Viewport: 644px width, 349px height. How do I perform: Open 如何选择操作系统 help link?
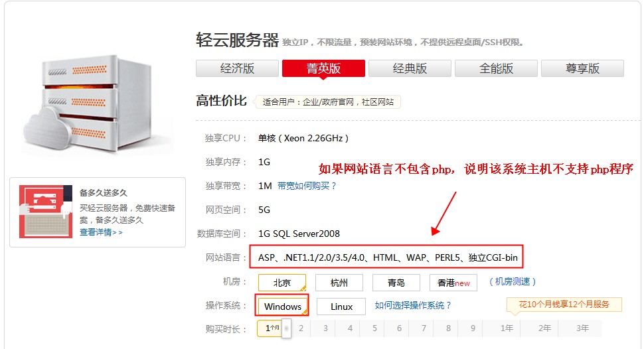pos(413,305)
